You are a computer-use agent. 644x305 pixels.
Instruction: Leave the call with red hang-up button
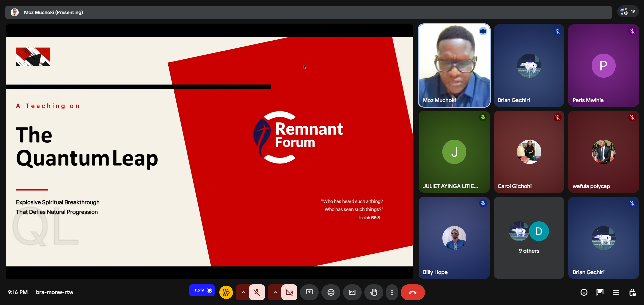pos(412,292)
